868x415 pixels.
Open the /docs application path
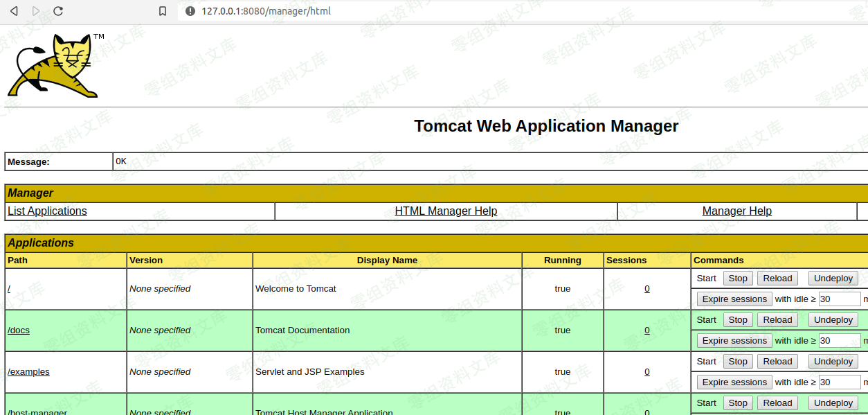pos(19,330)
